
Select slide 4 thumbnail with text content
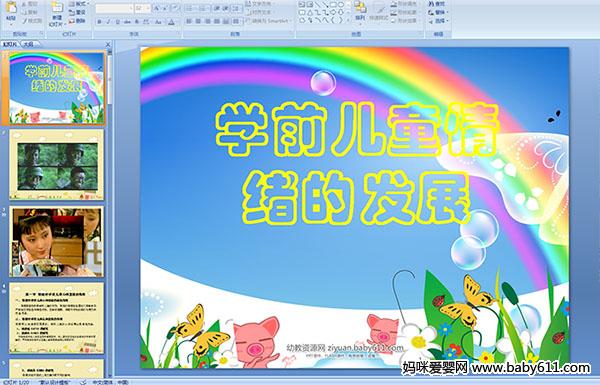57,318
